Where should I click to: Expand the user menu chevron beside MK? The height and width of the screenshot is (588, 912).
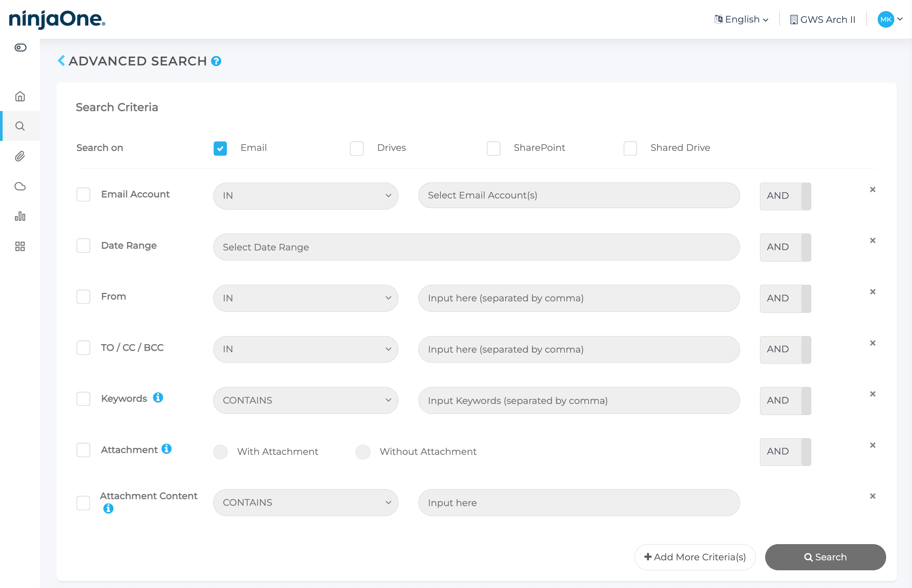pyautogui.click(x=900, y=19)
